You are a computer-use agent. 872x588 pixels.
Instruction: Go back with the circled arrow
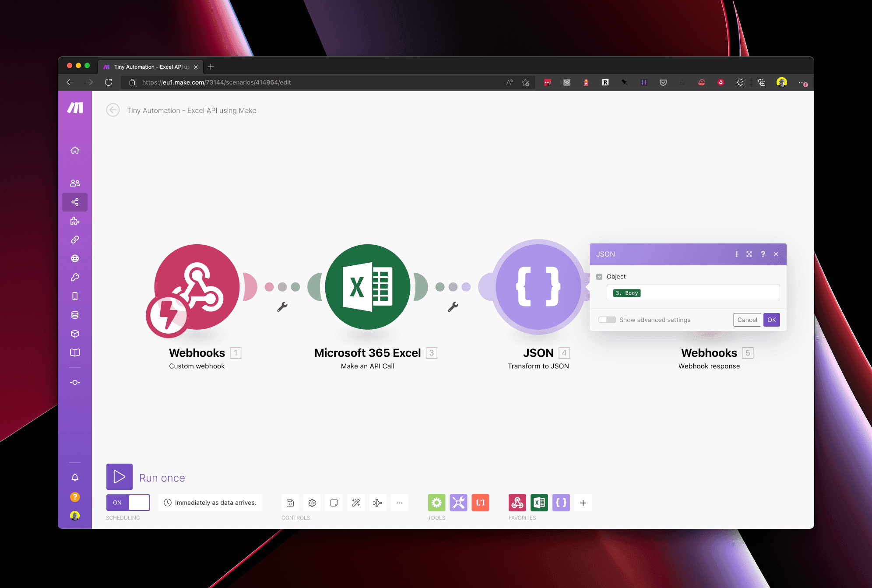(113, 110)
